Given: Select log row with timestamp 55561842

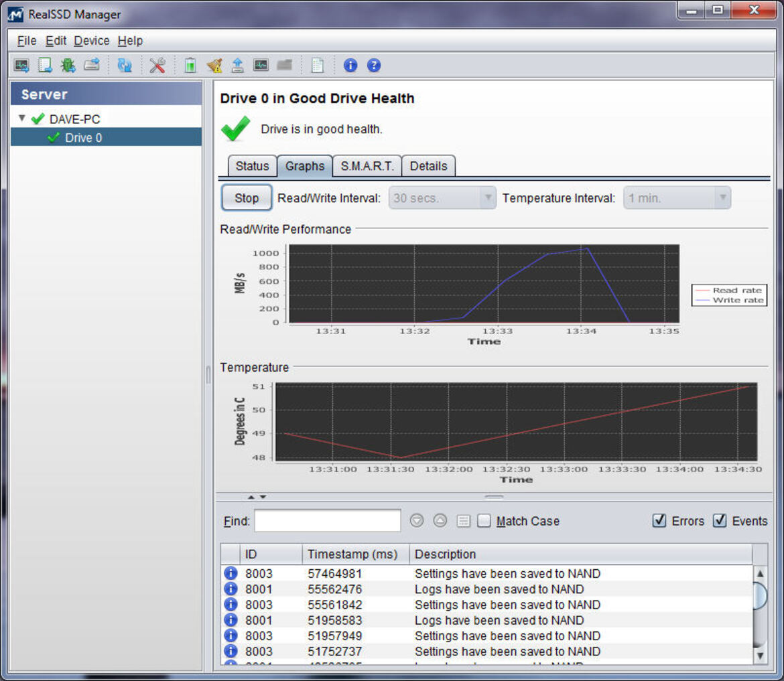Looking at the screenshot, I should click(486, 605).
